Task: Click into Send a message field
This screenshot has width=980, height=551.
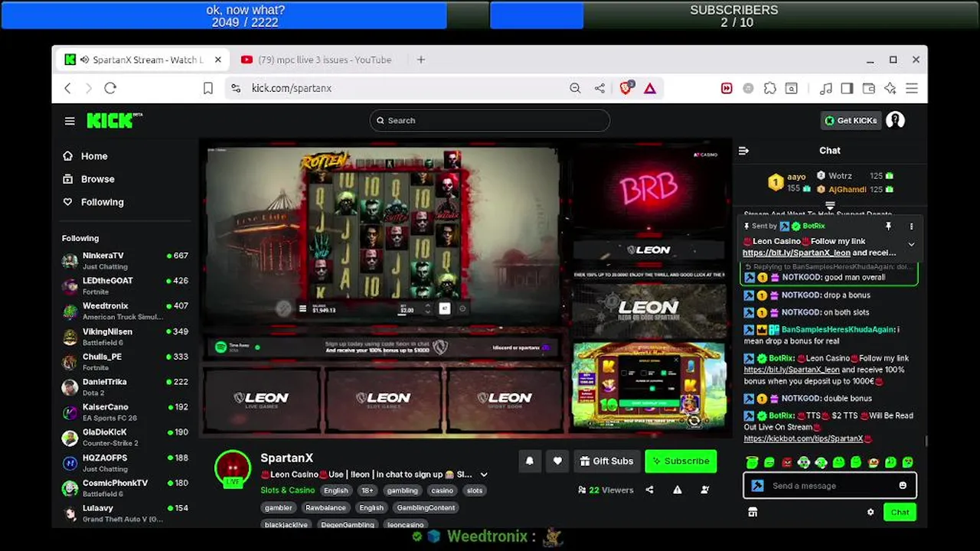Action: click(830, 485)
